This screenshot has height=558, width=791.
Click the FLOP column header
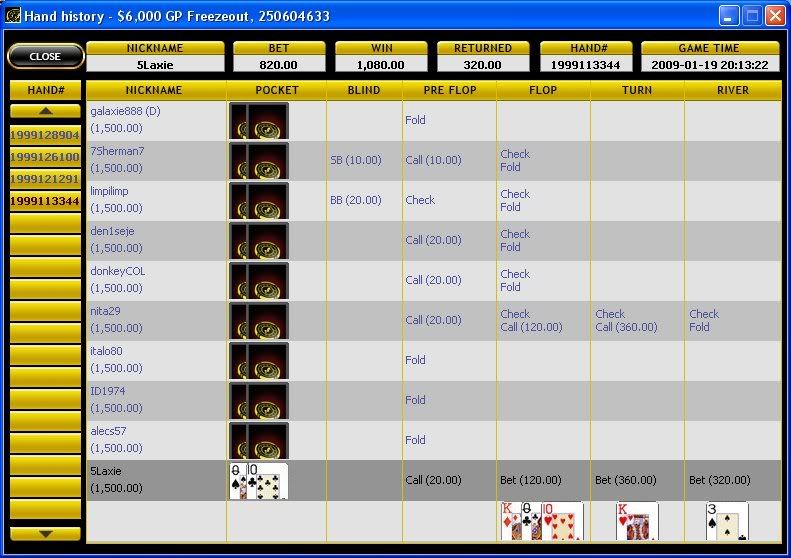(543, 90)
